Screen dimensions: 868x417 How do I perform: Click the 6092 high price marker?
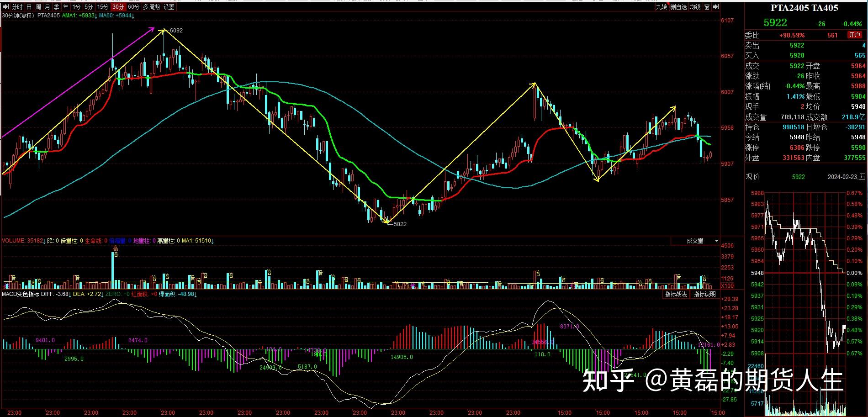pyautogui.click(x=176, y=31)
